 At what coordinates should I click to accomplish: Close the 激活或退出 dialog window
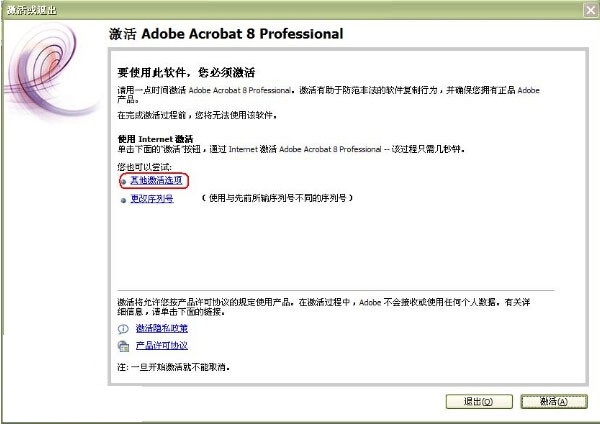pyautogui.click(x=590, y=10)
